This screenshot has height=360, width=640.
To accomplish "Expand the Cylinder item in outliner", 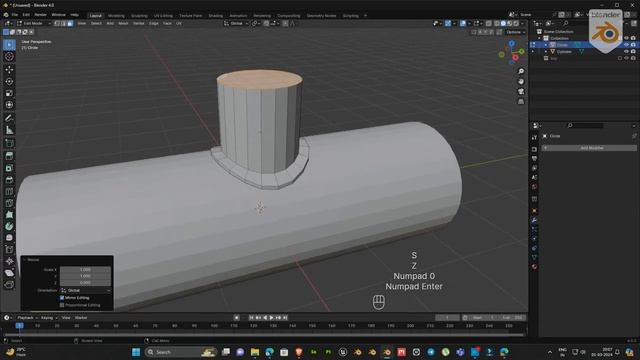I will [546, 52].
